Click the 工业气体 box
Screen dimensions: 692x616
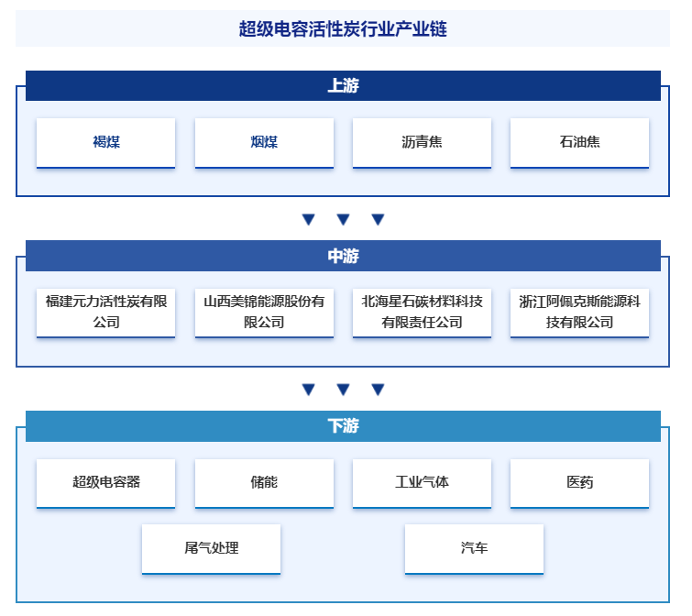[422, 482]
